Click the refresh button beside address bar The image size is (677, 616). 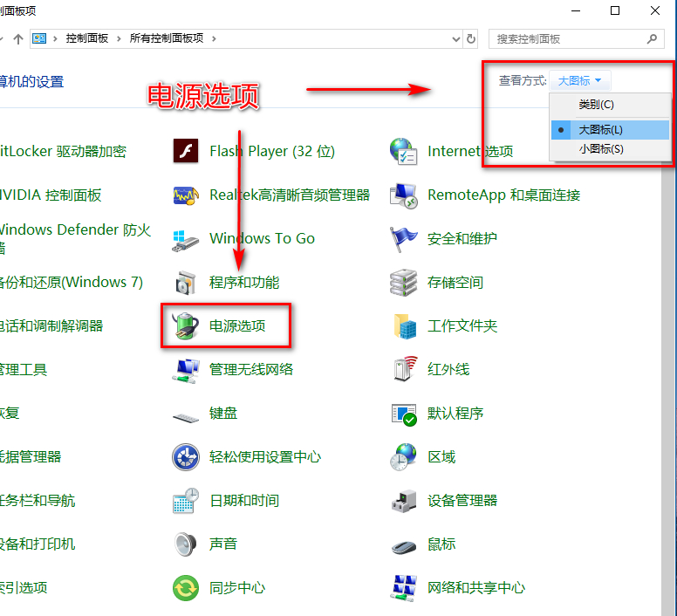point(471,39)
